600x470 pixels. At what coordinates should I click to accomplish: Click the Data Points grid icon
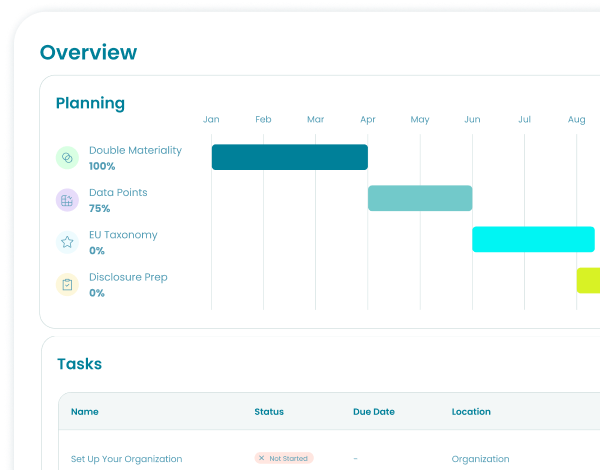click(67, 200)
